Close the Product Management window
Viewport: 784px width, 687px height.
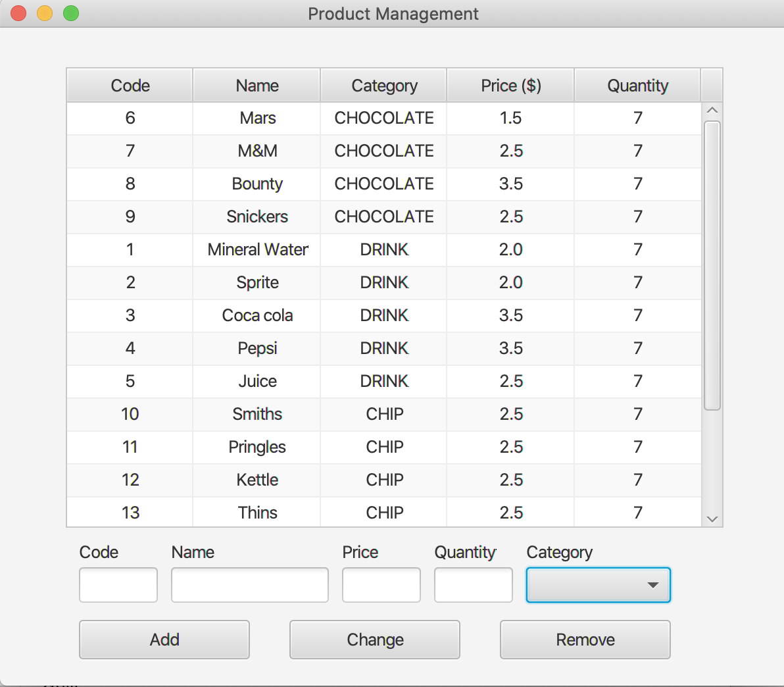[18, 13]
